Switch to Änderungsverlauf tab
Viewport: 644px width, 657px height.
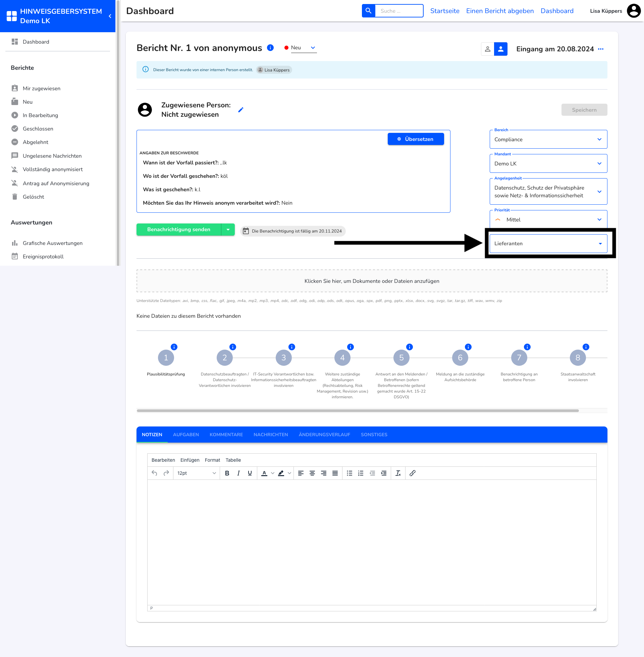[x=324, y=435]
